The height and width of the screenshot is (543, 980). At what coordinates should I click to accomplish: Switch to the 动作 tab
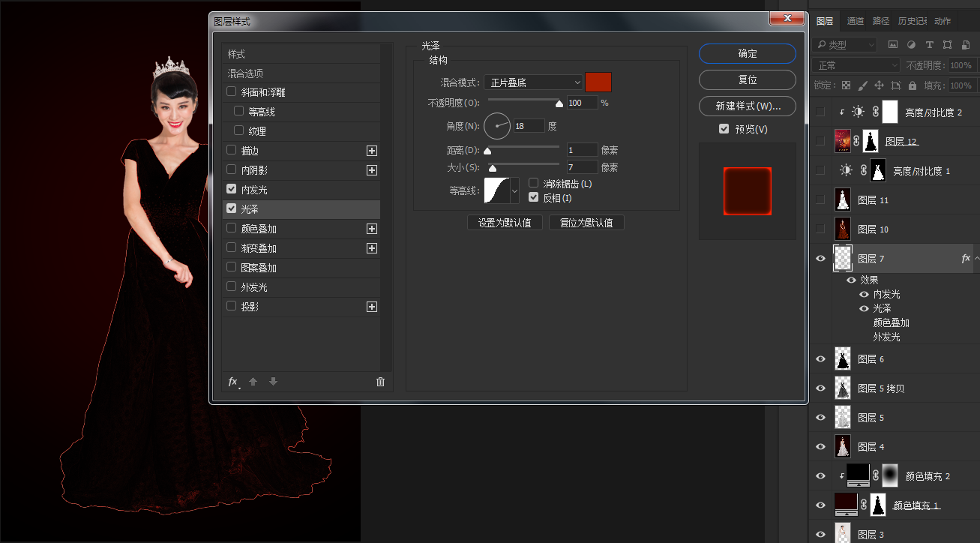(x=943, y=21)
